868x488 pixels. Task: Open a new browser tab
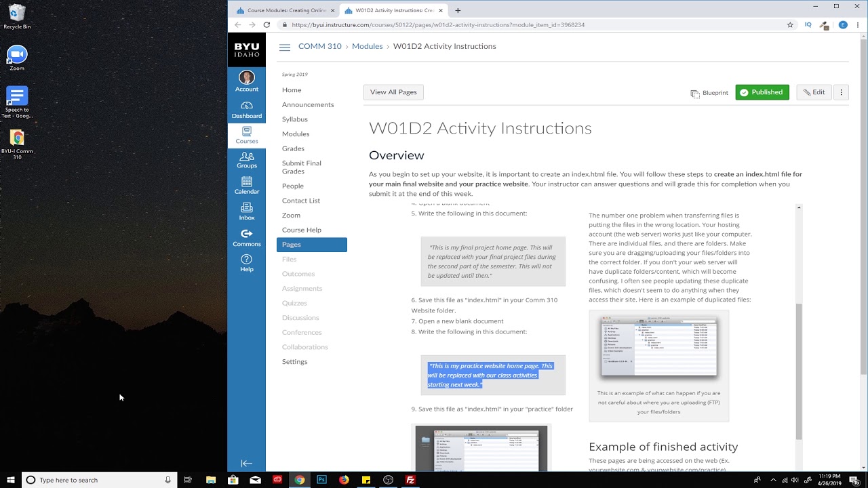click(458, 10)
